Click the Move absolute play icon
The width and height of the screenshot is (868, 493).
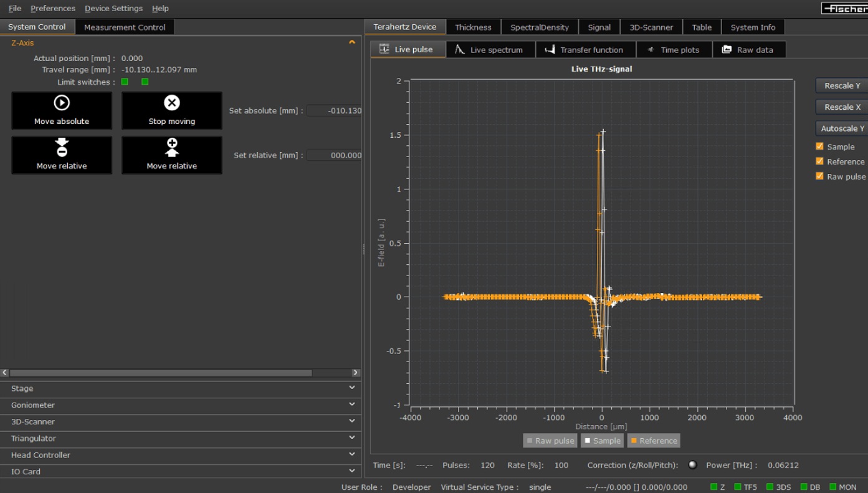[x=62, y=103]
